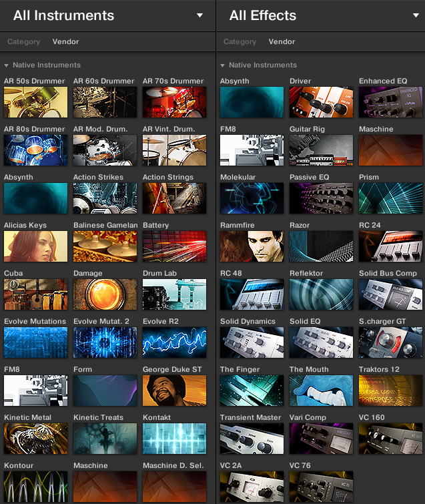
Task: Open the Guitar Rig effect
Action: (x=321, y=150)
